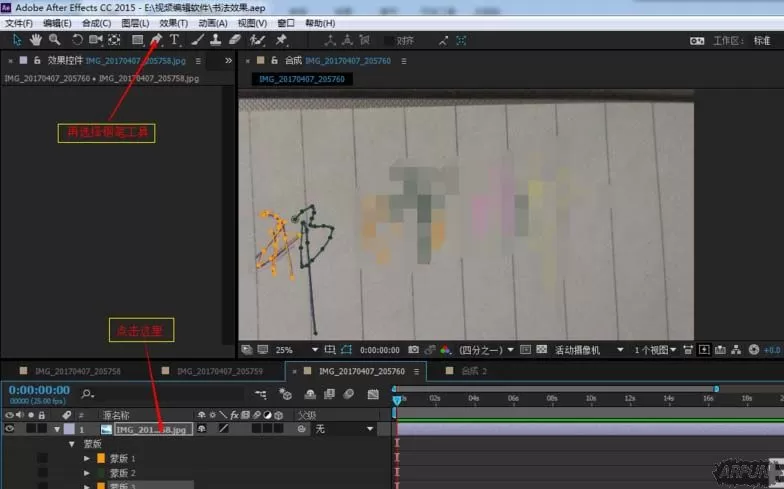Click the snapshot camera icon in viewer
The width and height of the screenshot is (784, 489).
[413, 350]
